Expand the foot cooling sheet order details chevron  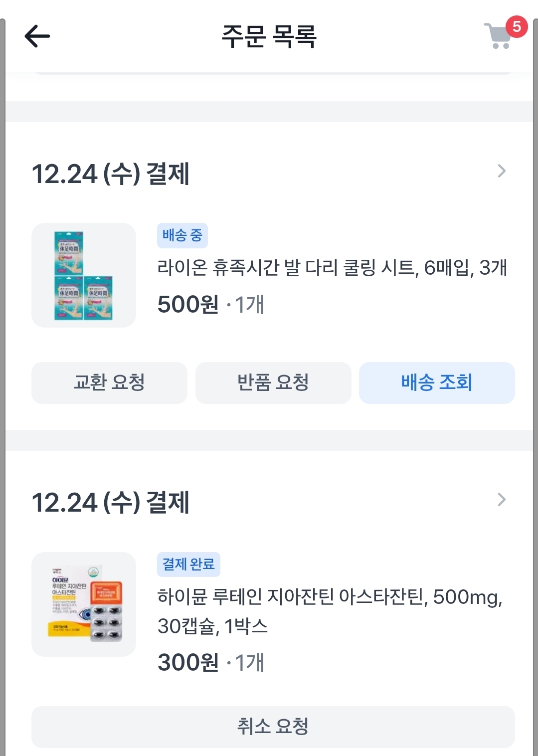point(502,172)
